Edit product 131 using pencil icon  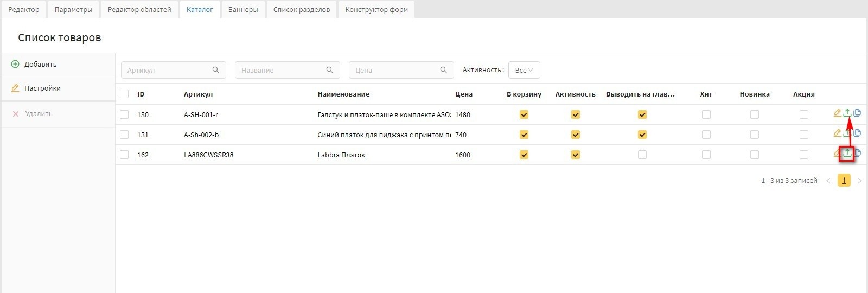pos(837,133)
